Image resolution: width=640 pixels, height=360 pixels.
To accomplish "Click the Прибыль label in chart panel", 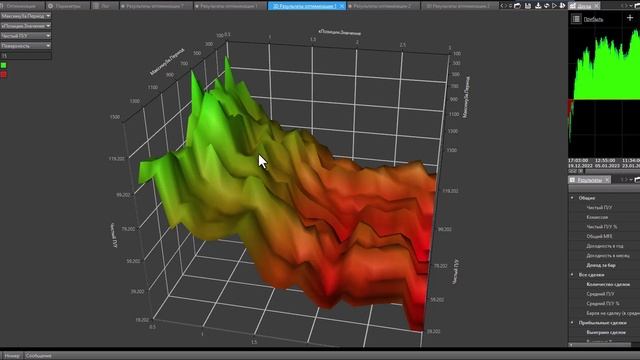I will click(x=593, y=19).
